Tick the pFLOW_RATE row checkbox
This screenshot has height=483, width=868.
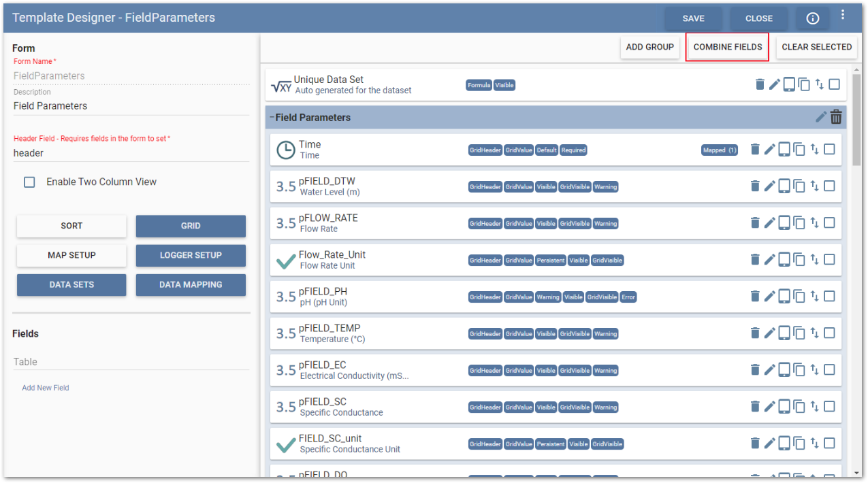click(829, 222)
